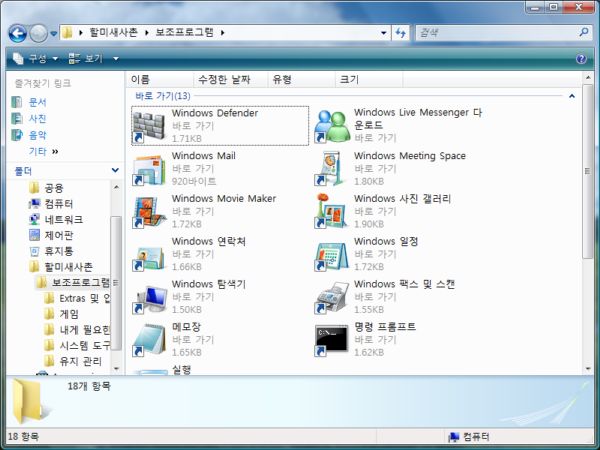600x450 pixels.
Task: Click the refresh button beside address bar
Action: (401, 33)
